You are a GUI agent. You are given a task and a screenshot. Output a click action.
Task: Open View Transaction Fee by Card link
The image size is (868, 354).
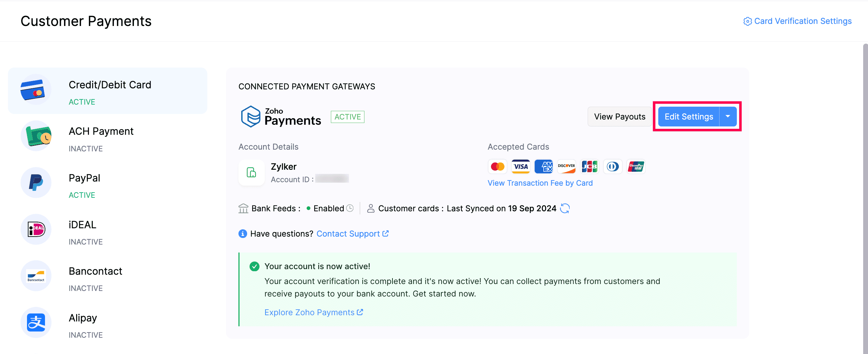click(x=540, y=183)
